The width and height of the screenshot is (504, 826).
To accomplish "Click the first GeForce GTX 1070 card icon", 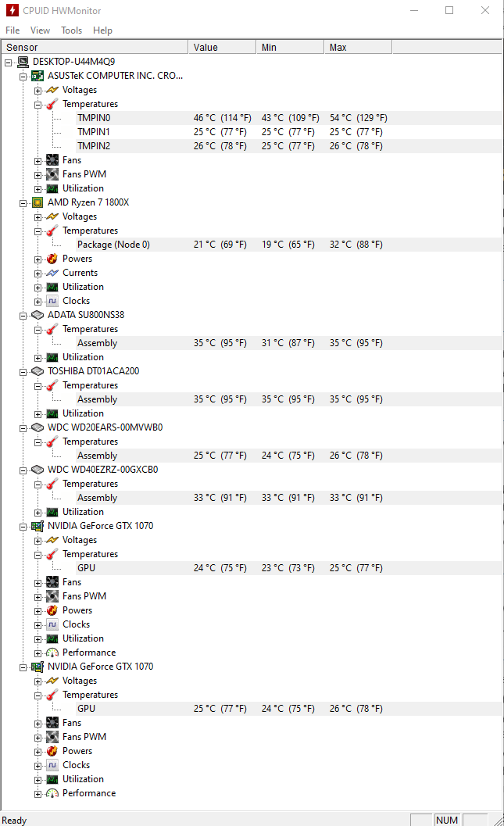I will coord(38,526).
